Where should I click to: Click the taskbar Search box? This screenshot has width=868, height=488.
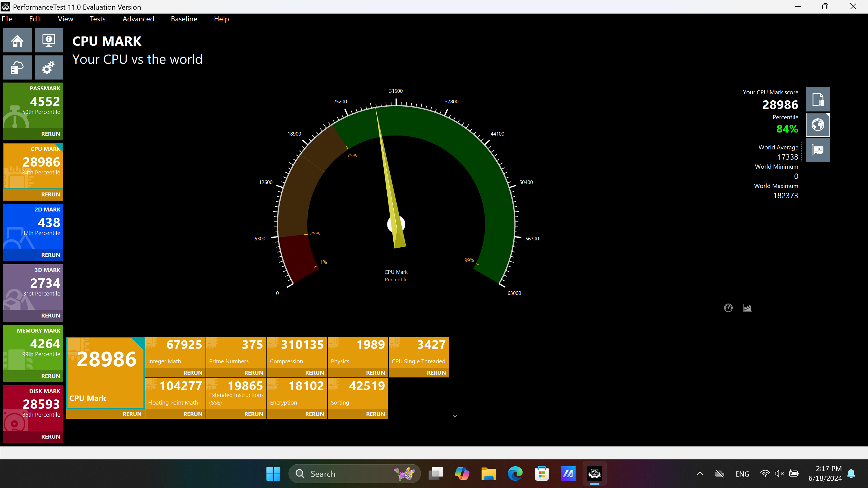354,474
